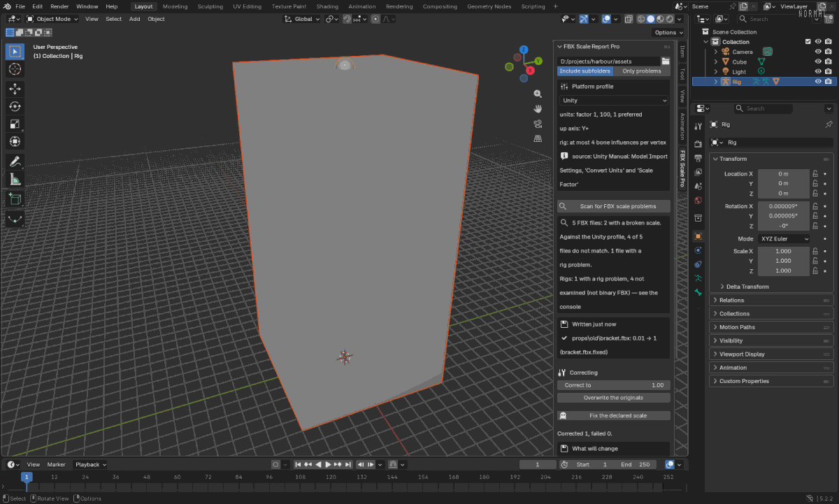This screenshot has height=504, width=839.
Task: Click the timeline End frame field
Action: point(636,464)
